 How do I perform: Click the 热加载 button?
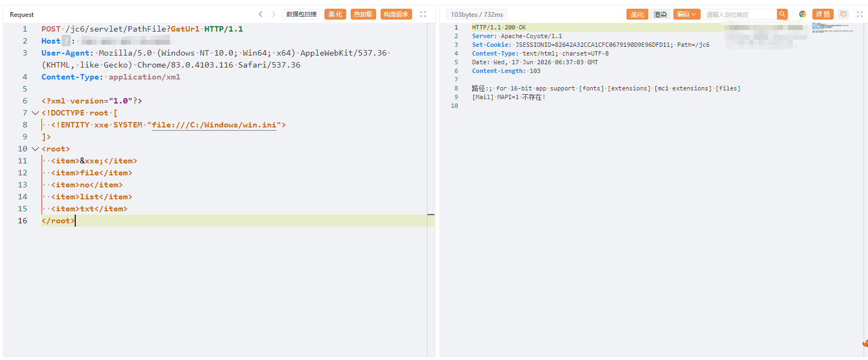pos(363,14)
